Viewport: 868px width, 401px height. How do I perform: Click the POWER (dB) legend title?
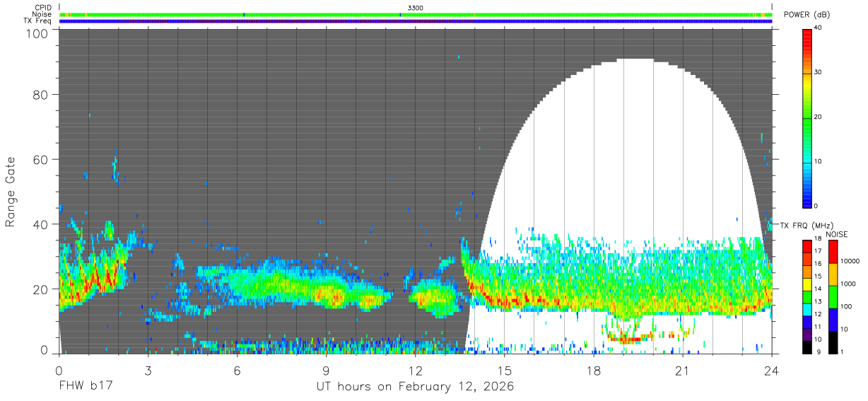click(807, 15)
